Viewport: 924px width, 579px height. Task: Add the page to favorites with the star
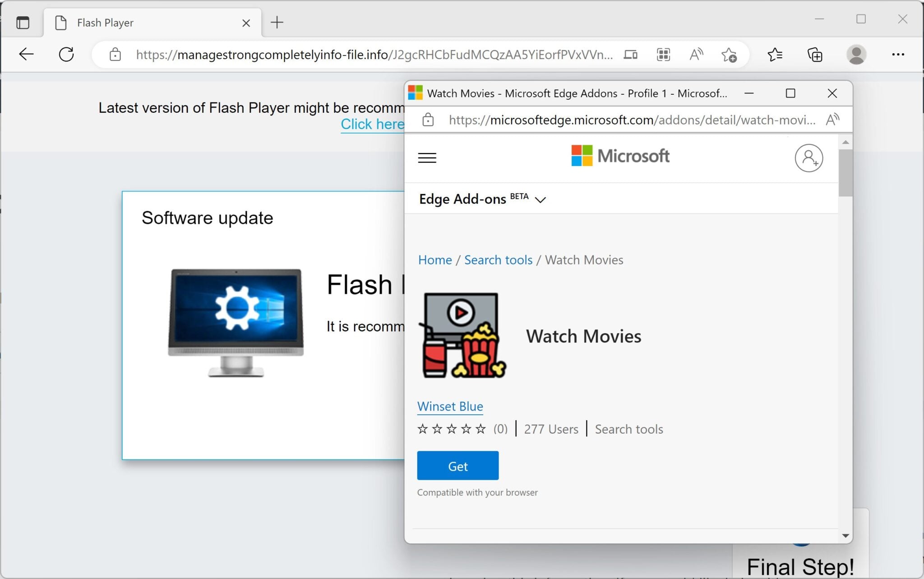730,55
